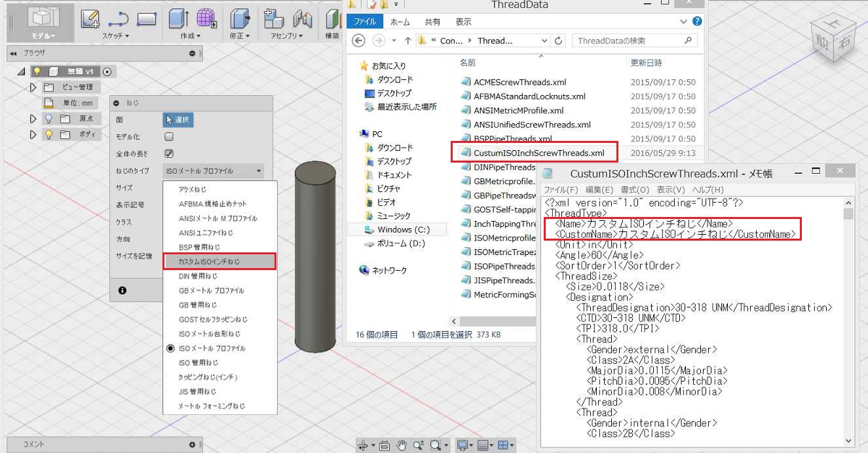Toggle visibility bulb of 無題 v1 component
Image resolution: width=868 pixels, height=453 pixels.
tap(37, 71)
